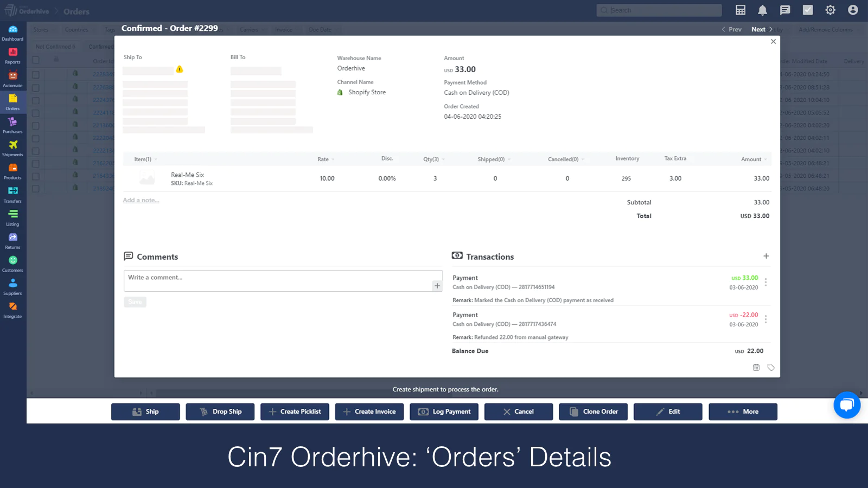This screenshot has width=868, height=488.
Task: Click the 'Add a note...' link
Action: [x=141, y=200]
